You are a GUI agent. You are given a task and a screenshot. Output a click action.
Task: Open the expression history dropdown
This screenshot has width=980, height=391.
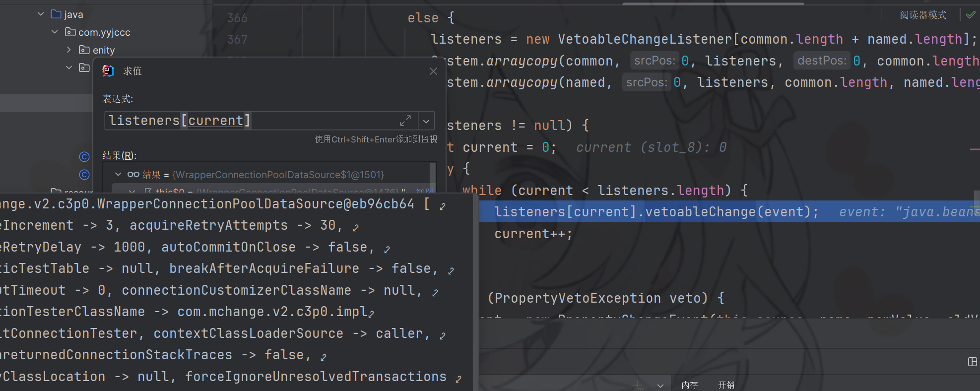click(x=426, y=121)
